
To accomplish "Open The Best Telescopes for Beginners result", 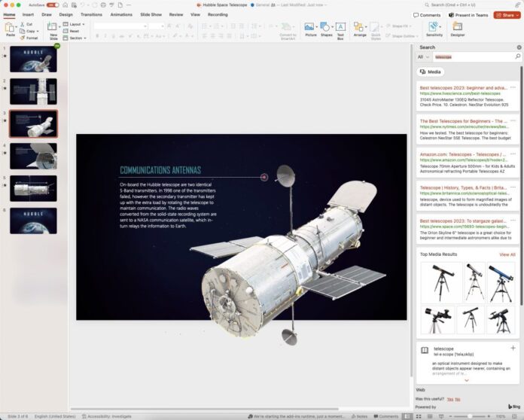I will (464, 121).
